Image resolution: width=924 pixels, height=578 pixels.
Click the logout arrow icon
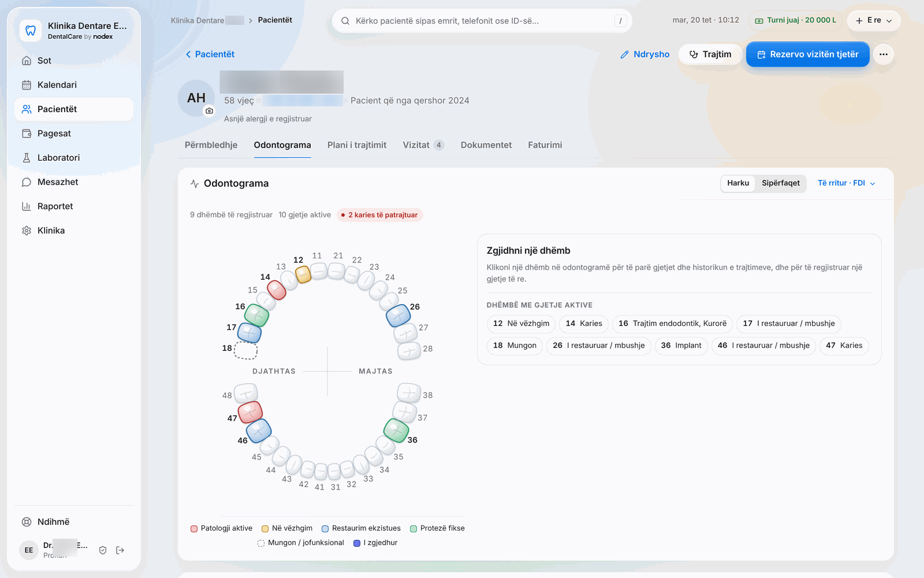pos(120,550)
